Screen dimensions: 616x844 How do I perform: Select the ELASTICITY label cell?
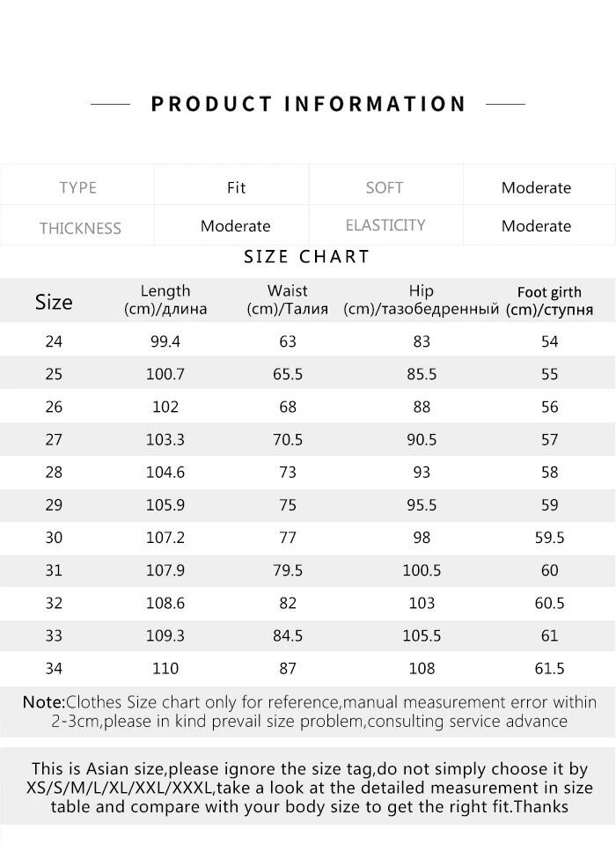coord(385,225)
